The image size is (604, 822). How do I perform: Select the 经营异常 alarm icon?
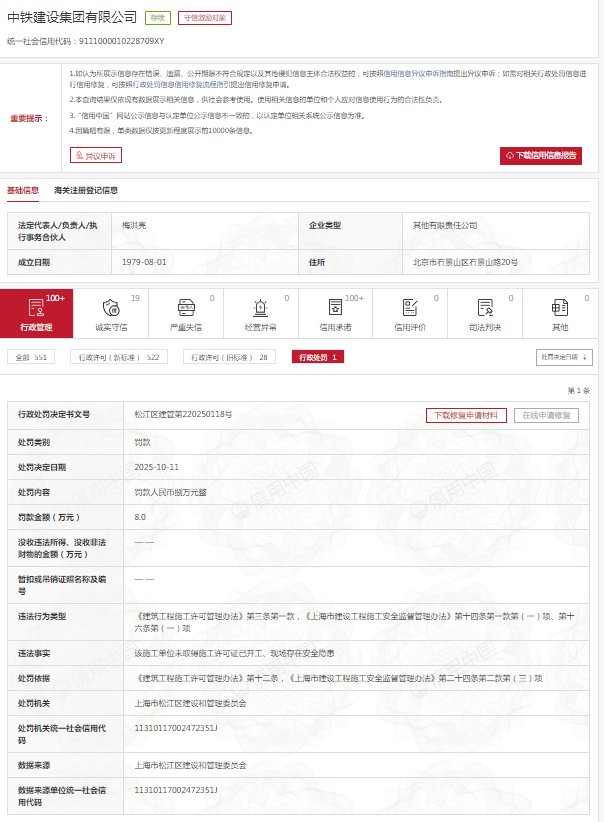pos(260,307)
